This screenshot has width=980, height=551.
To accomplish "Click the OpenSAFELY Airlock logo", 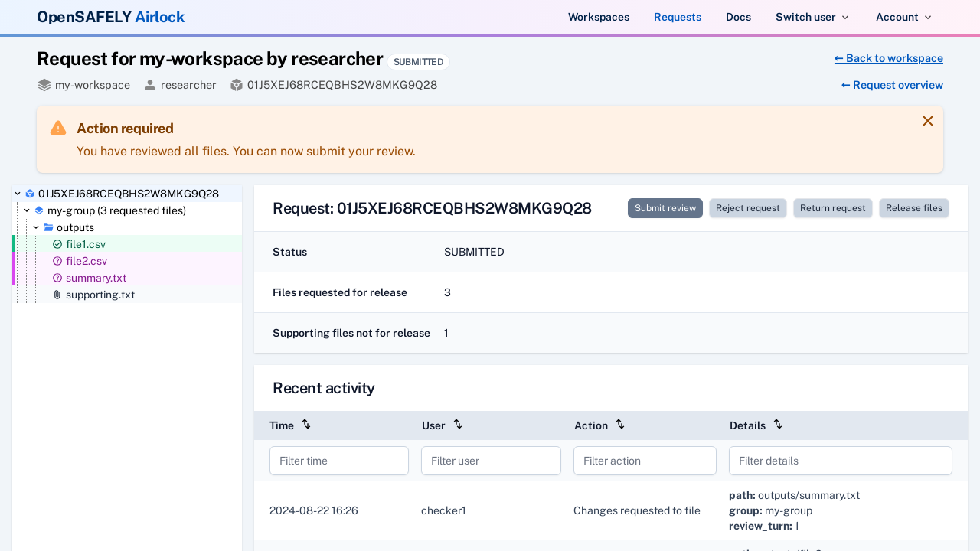I will (111, 17).
